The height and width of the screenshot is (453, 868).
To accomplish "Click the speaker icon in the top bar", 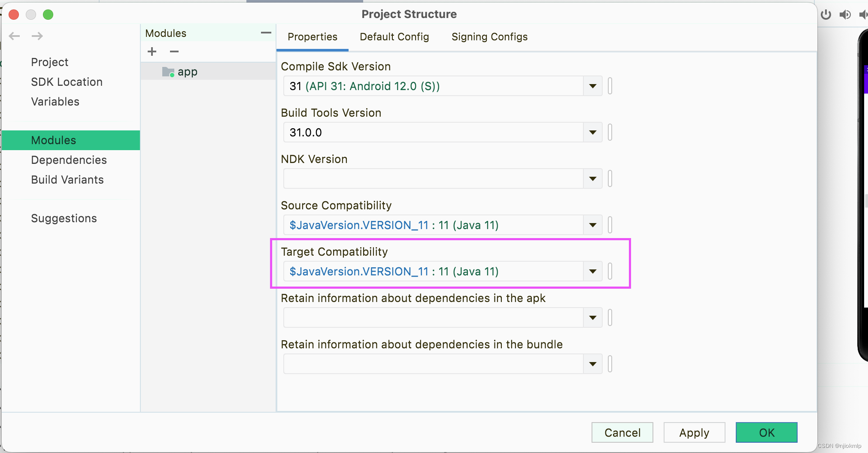I will coord(845,14).
